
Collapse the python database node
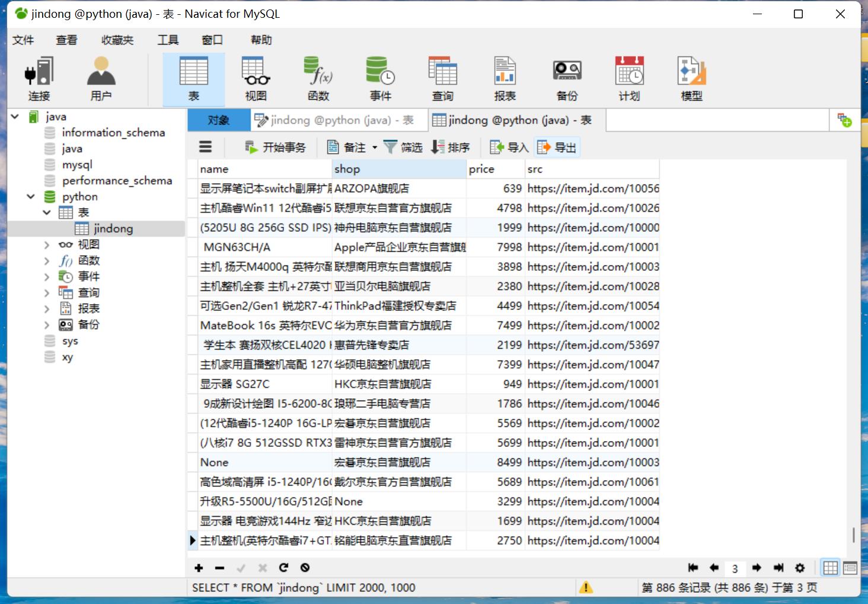click(x=31, y=196)
